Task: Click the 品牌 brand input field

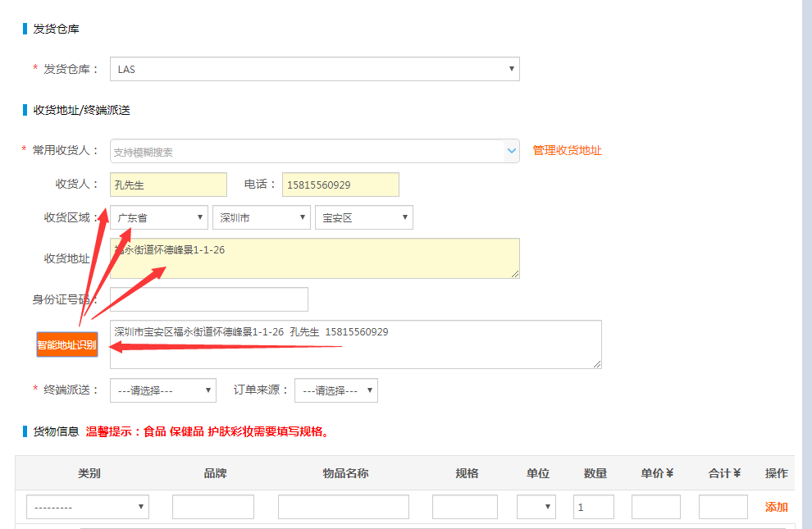Action: click(212, 507)
